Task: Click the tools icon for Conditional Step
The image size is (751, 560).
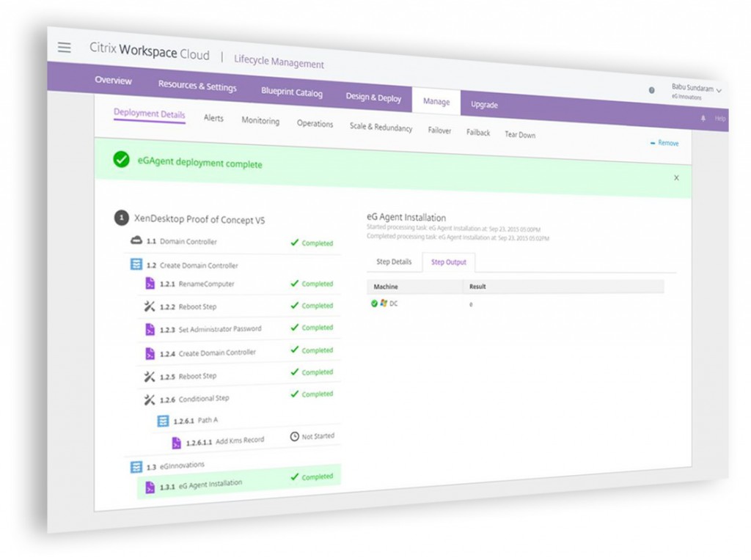Action: click(150, 399)
